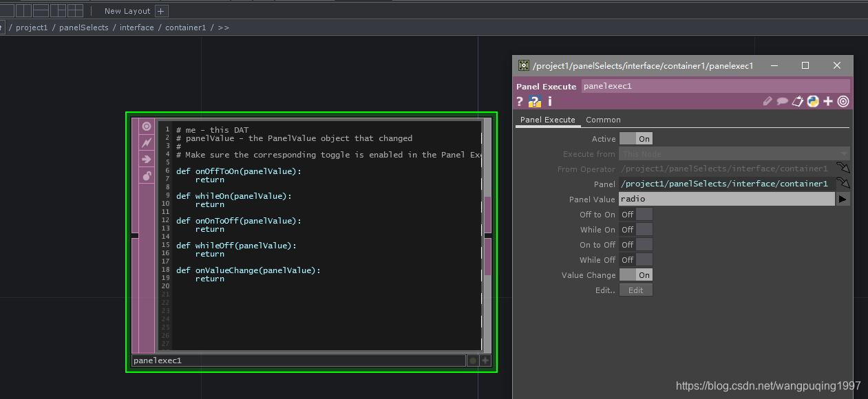Screen dimensions: 868x399
Task: Enable the While Off toggle
Action: click(x=636, y=260)
